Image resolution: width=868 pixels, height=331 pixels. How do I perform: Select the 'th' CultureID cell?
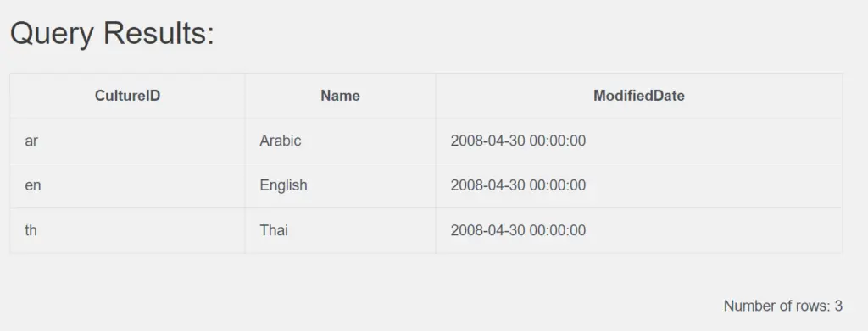(x=127, y=230)
